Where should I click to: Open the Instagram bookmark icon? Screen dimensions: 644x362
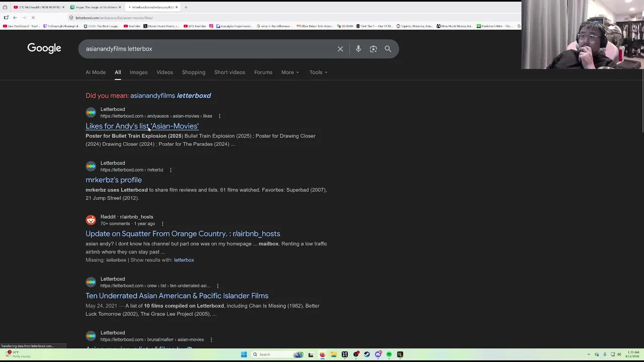point(211,26)
